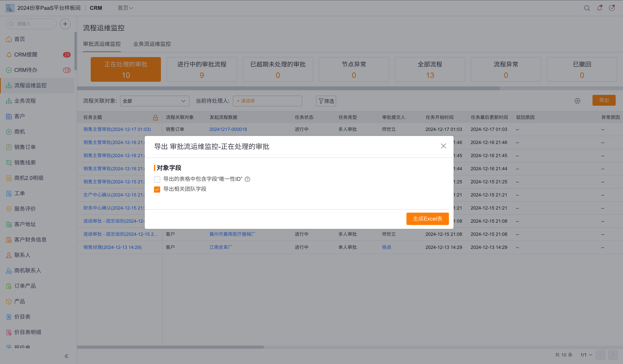Open the search magnifier in top bar
Viewport: 623px width, 364px height.
[x=587, y=8]
